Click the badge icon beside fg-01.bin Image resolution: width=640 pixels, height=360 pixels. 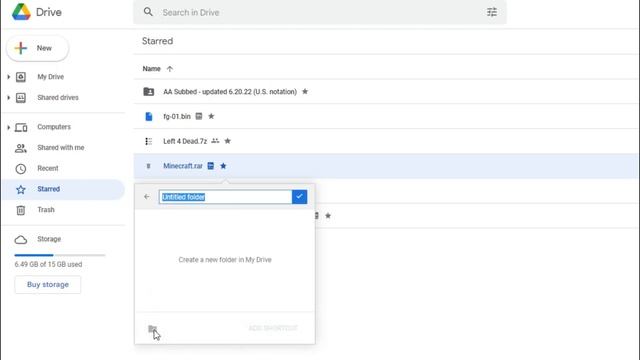[199, 116]
